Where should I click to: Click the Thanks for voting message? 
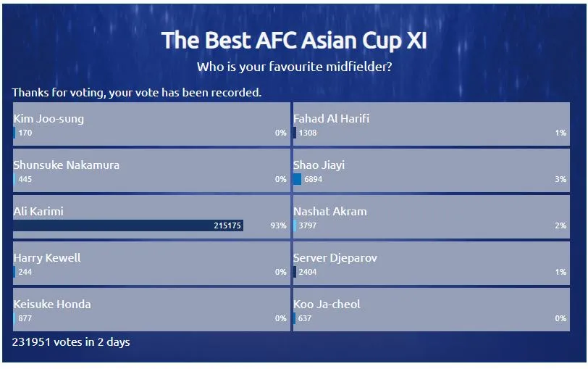tap(137, 93)
